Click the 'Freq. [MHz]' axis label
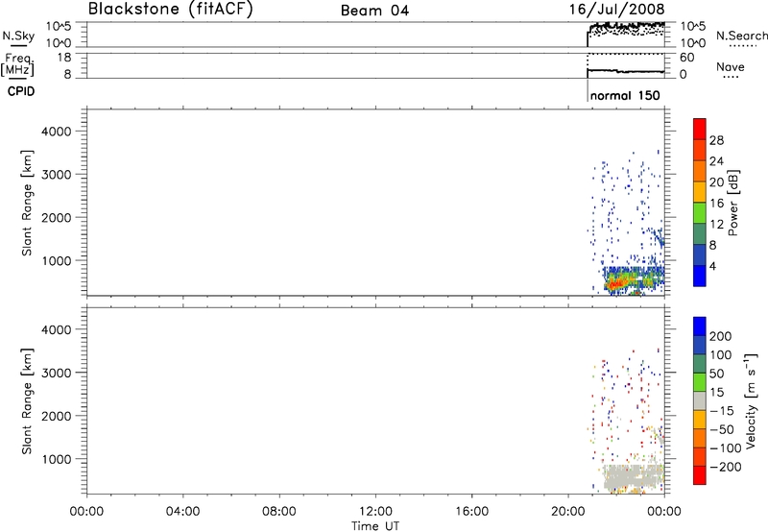Image resolution: width=768 pixels, height=532 pixels. 17,65
